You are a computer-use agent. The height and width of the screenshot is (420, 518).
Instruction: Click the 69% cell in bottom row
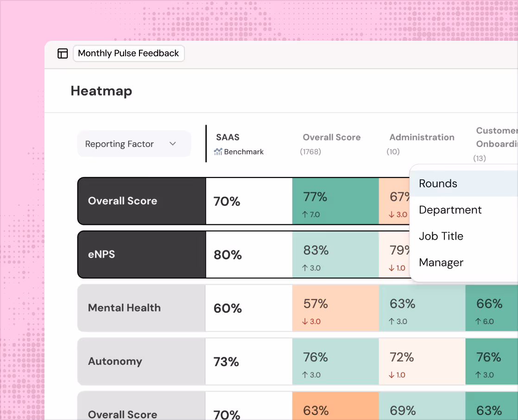[422, 406]
